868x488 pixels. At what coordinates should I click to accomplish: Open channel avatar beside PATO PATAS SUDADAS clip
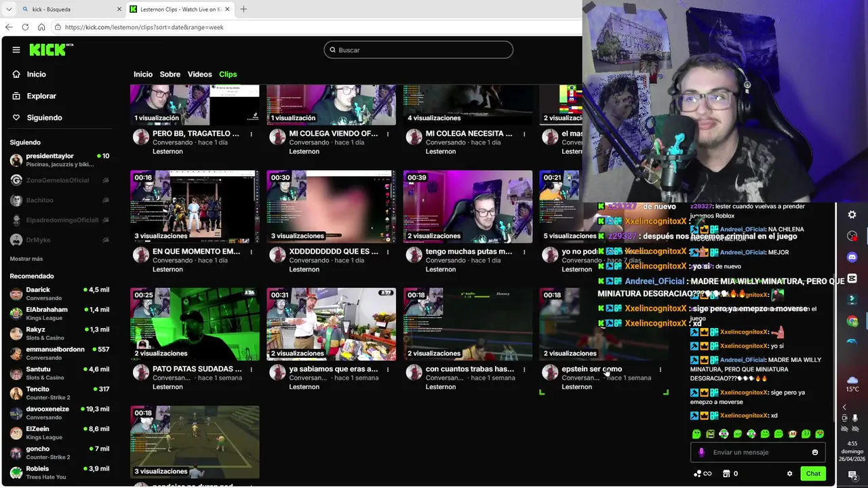coord(141,373)
